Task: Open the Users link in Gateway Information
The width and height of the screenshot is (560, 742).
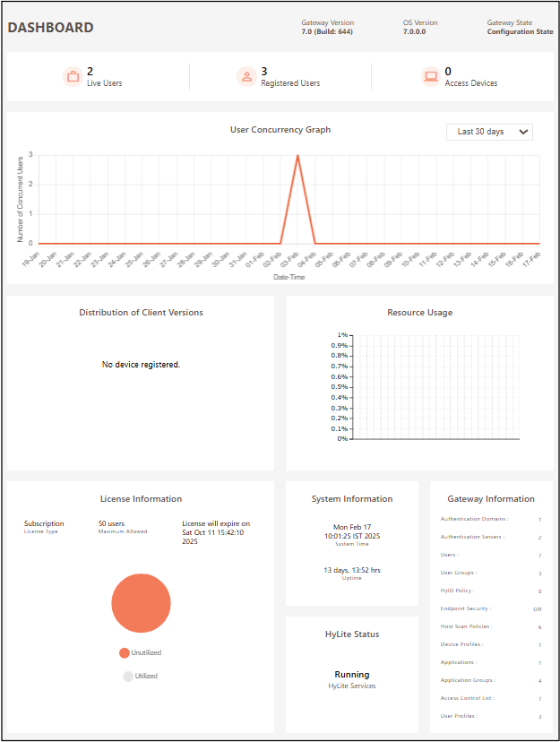Action: pos(450,555)
